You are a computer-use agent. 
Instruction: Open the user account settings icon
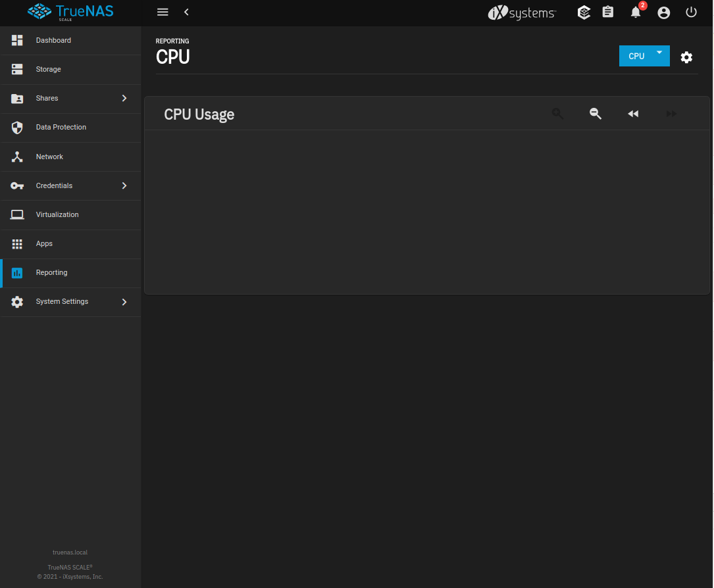point(664,12)
